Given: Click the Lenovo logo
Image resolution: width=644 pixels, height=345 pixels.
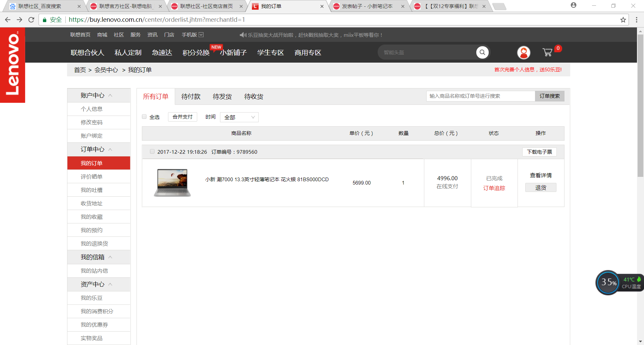Looking at the screenshot, I should pyautogui.click(x=13, y=65).
